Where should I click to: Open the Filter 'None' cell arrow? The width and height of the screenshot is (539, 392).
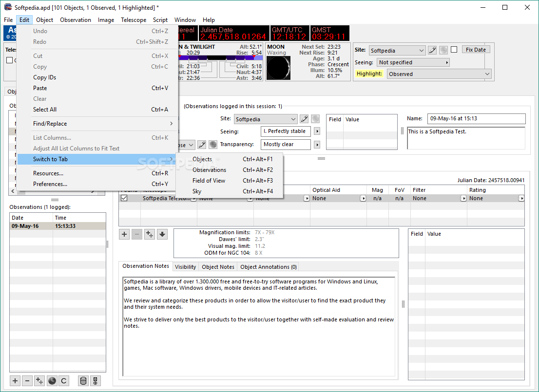click(x=463, y=198)
